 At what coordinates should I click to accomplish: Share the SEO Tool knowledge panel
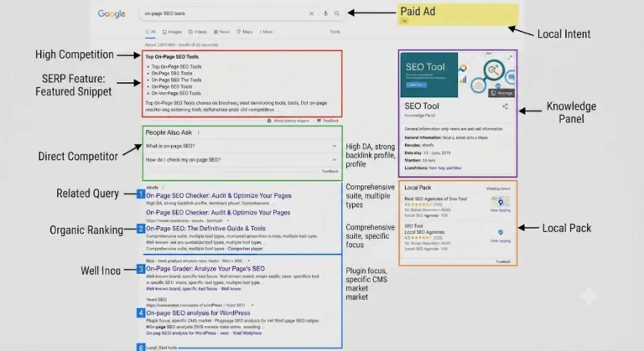(x=505, y=106)
